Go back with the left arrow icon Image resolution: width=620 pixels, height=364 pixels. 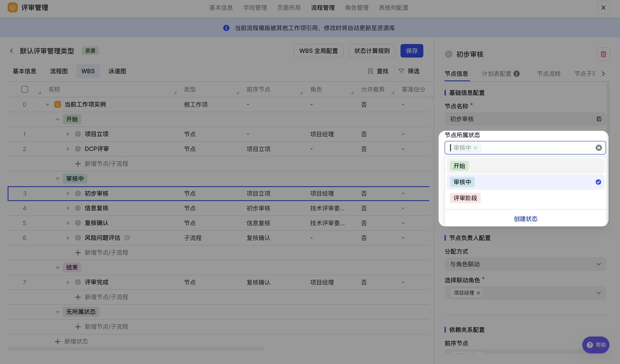[x=12, y=51]
